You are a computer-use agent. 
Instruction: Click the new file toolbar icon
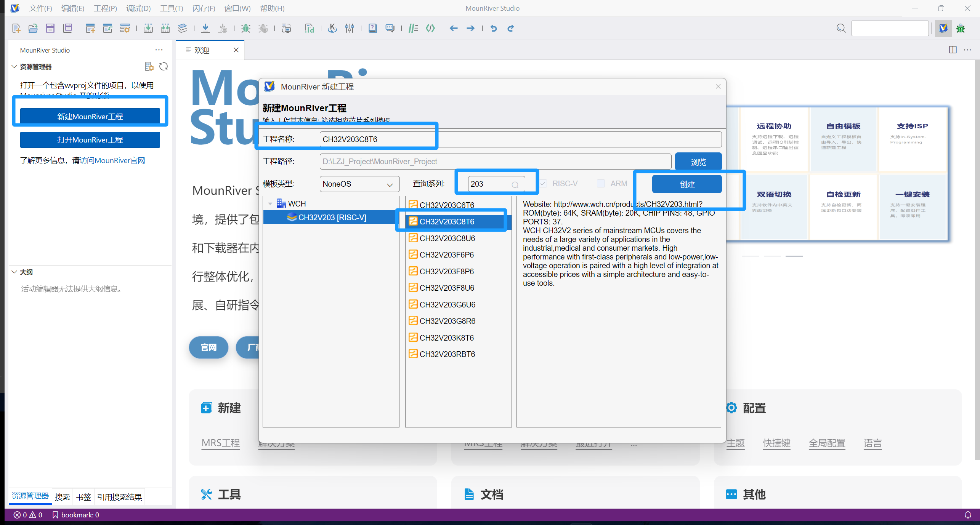[16, 28]
